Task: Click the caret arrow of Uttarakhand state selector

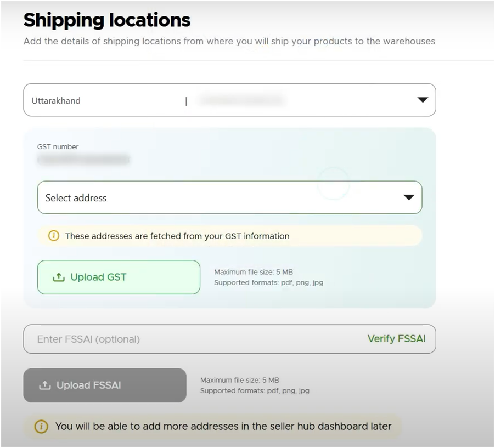Action: click(423, 100)
